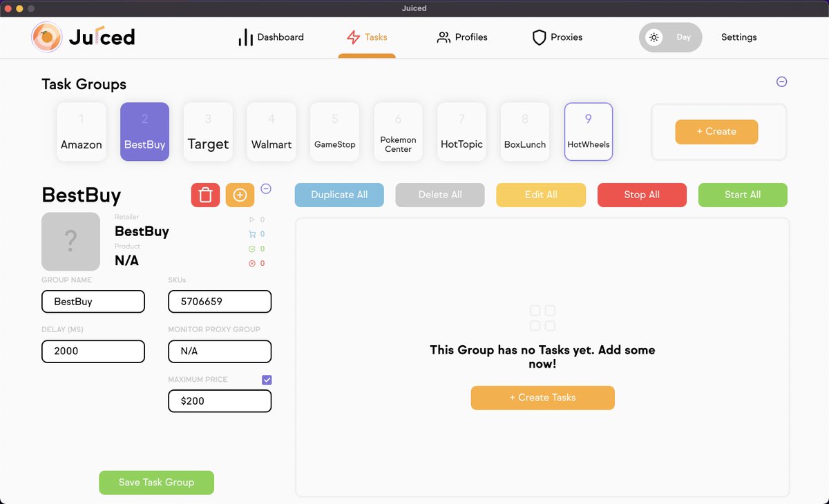Select the GameStop task group
The image size is (829, 504).
335,132
